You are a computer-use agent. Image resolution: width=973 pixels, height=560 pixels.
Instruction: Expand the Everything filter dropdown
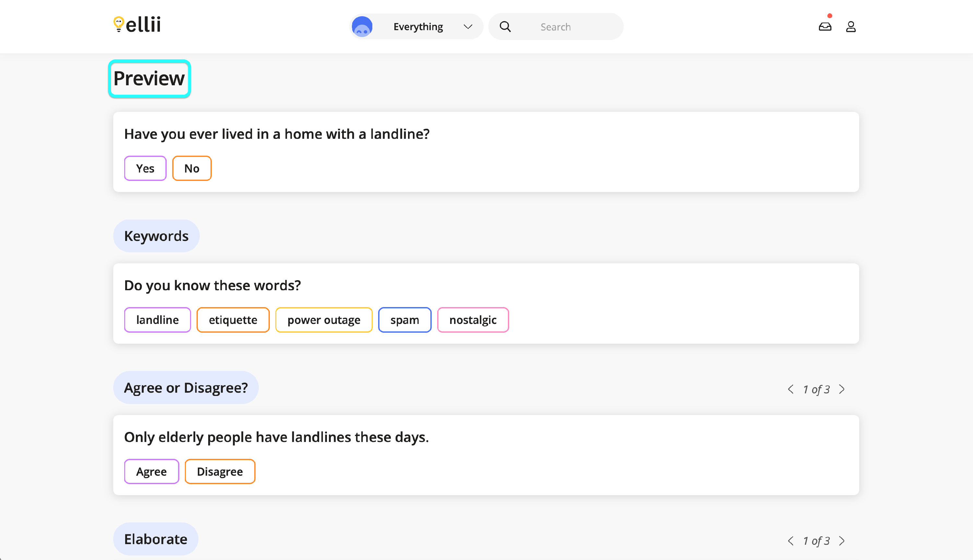(x=418, y=27)
